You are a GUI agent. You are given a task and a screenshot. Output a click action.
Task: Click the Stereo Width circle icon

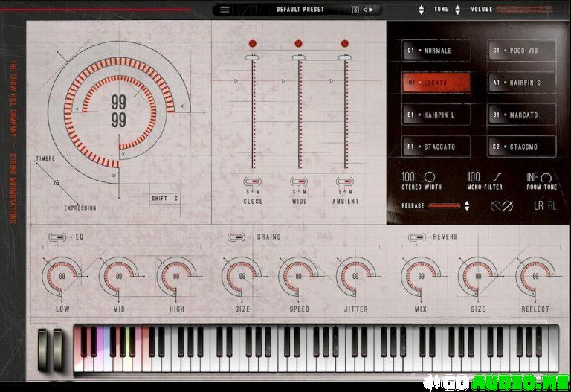(430, 177)
